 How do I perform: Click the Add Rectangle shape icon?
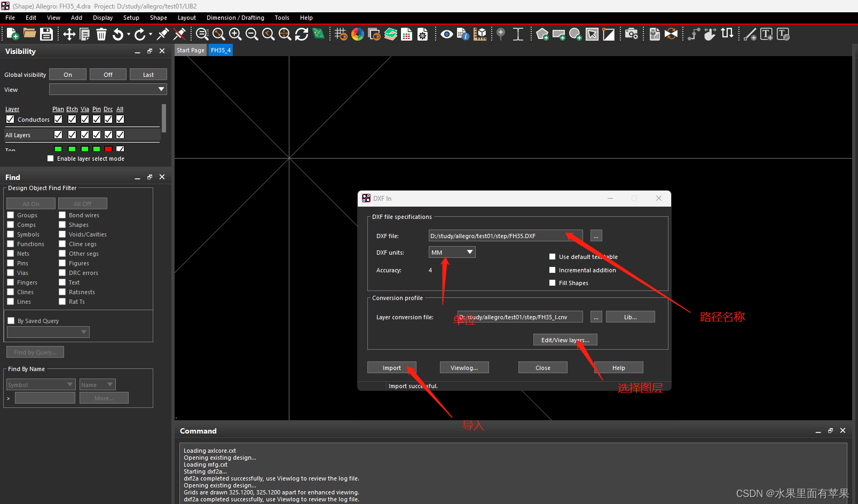pos(558,34)
